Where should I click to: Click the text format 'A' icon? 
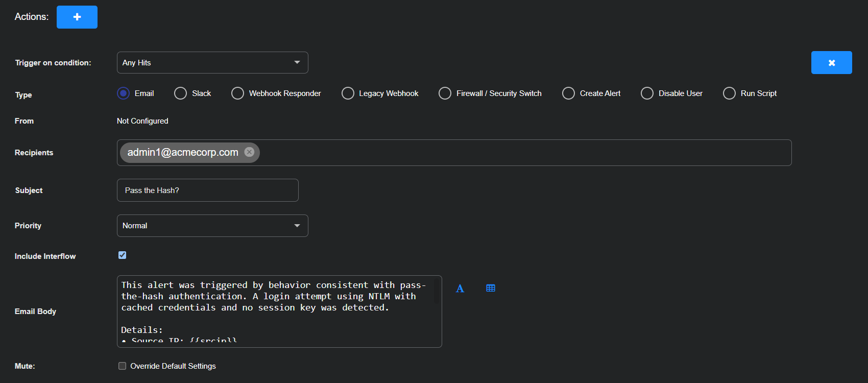point(460,289)
